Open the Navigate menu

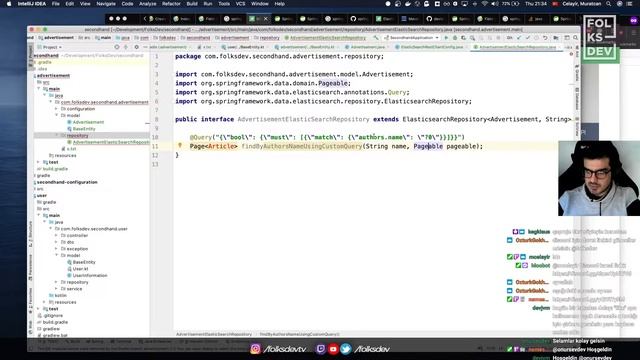click(106, 4)
